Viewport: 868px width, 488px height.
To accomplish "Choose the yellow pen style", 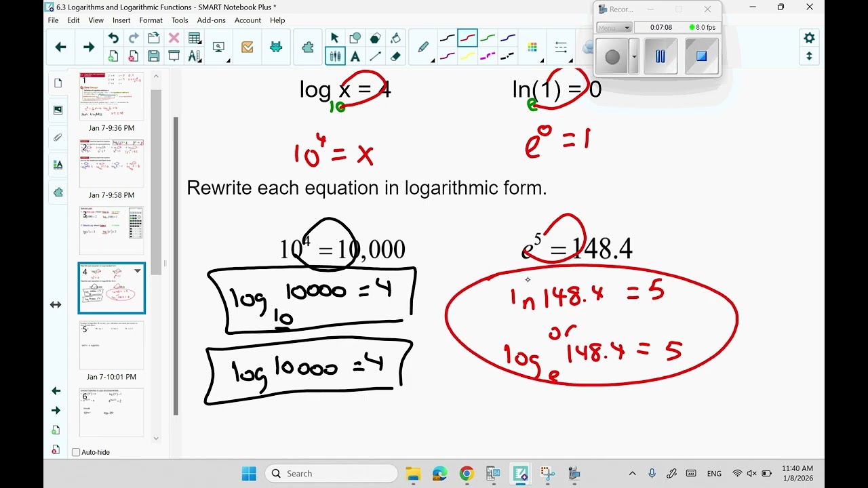I will pyautogui.click(x=468, y=57).
